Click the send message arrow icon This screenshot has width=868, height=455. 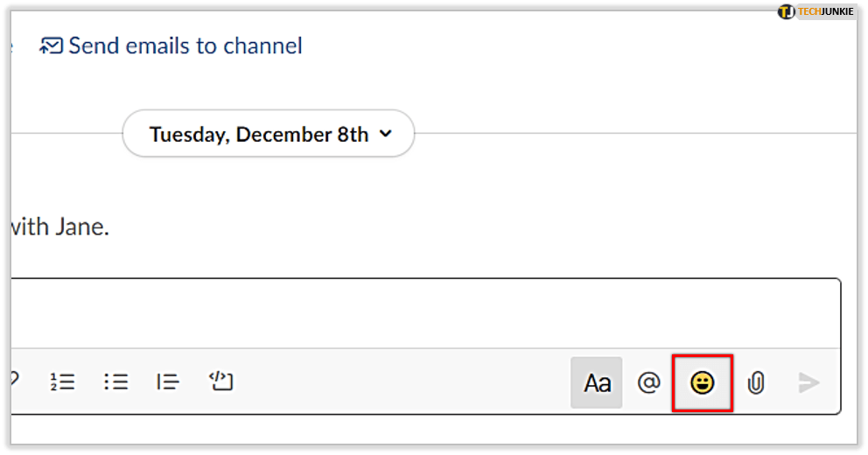click(809, 382)
